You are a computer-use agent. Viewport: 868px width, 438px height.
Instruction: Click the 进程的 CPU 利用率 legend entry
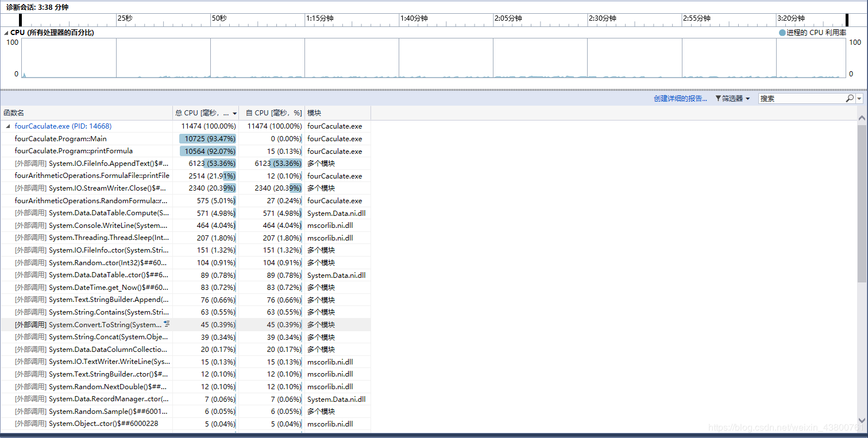pos(813,33)
